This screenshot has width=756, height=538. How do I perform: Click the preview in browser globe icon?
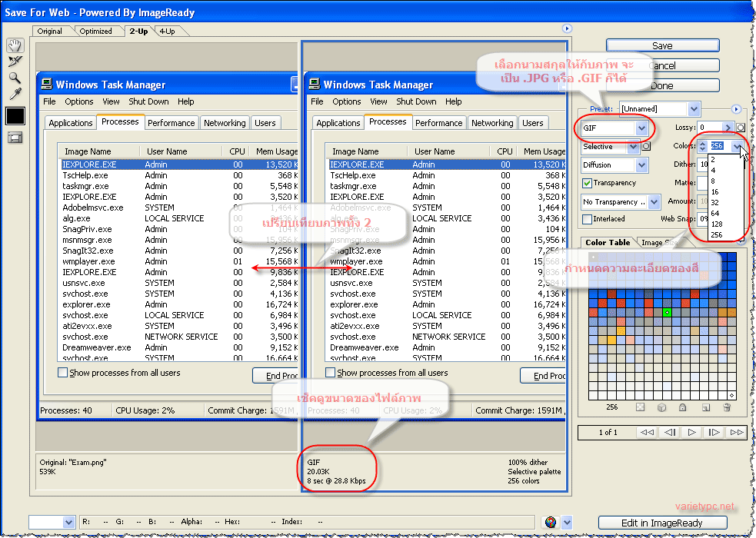click(551, 523)
